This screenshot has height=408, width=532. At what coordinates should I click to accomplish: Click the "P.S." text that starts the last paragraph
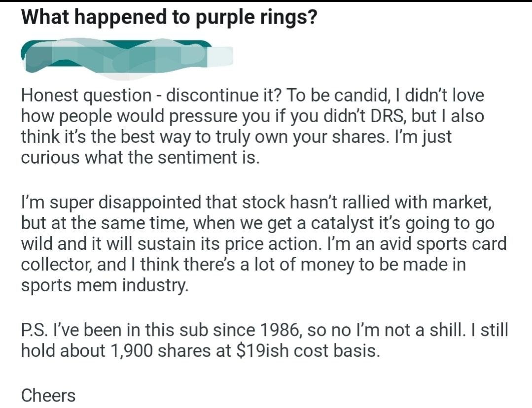pyautogui.click(x=33, y=330)
